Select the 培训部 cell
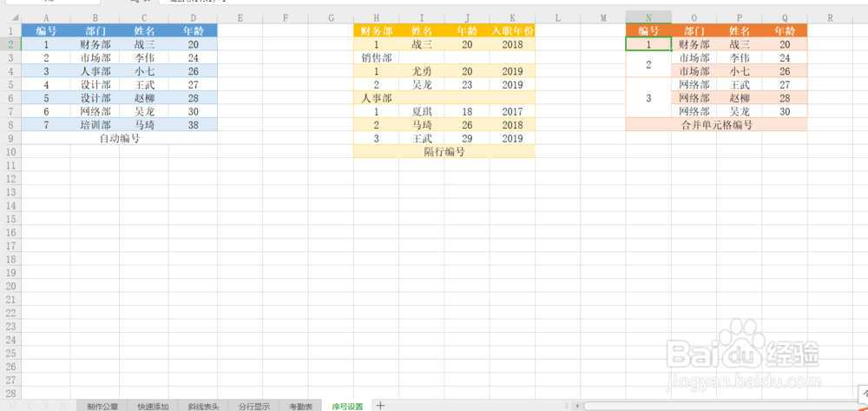Viewport: 868px width, 411px height. [95, 124]
